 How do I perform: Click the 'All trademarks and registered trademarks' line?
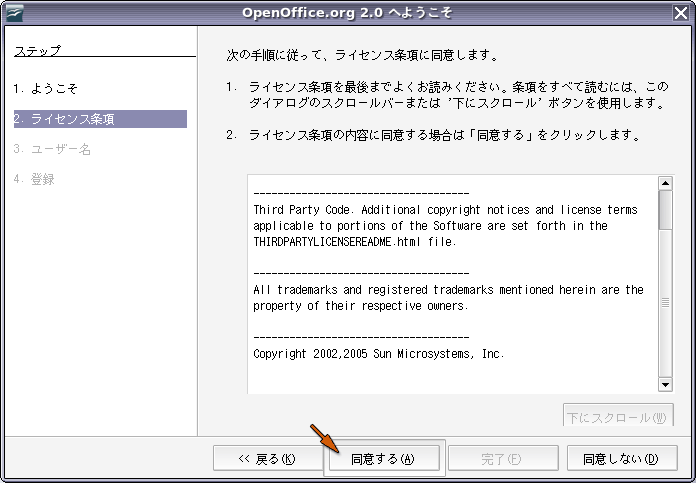click(x=448, y=290)
